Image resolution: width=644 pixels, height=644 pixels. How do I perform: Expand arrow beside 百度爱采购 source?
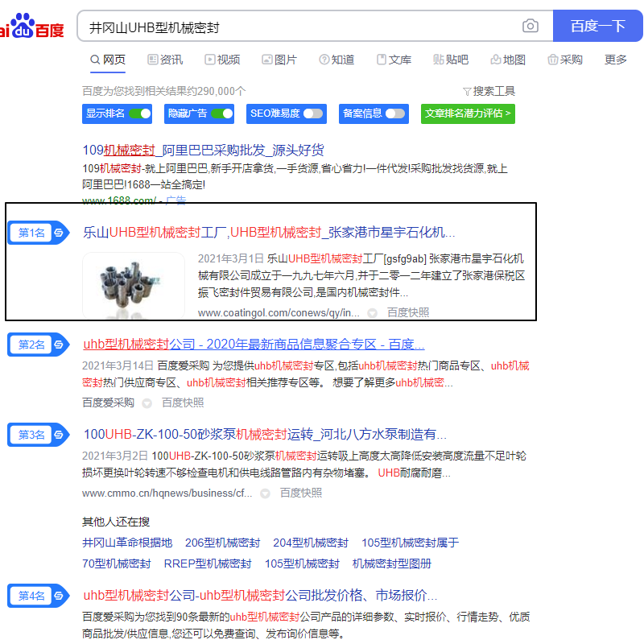(x=147, y=403)
